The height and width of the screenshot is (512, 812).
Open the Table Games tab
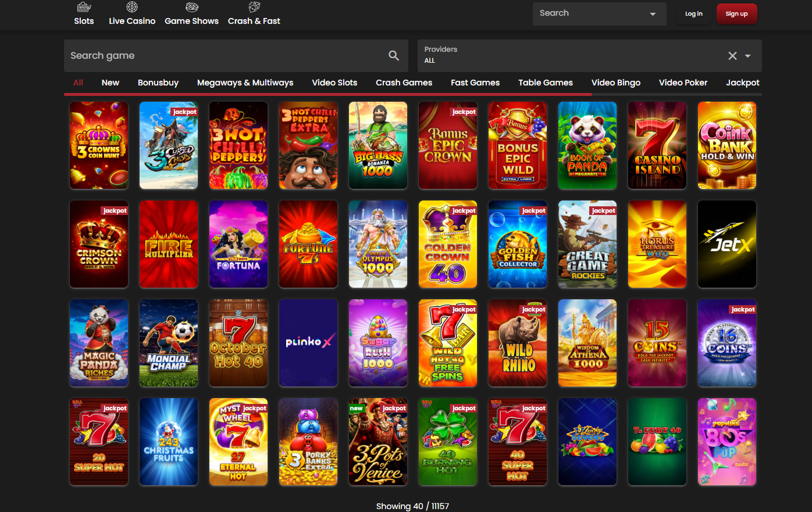[546, 83]
